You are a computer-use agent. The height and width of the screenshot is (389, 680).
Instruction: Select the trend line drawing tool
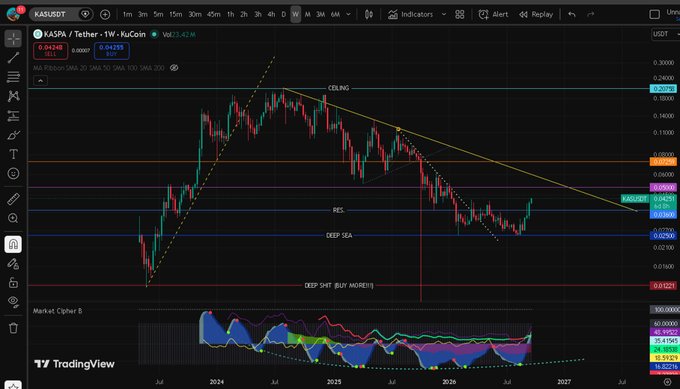(13, 58)
